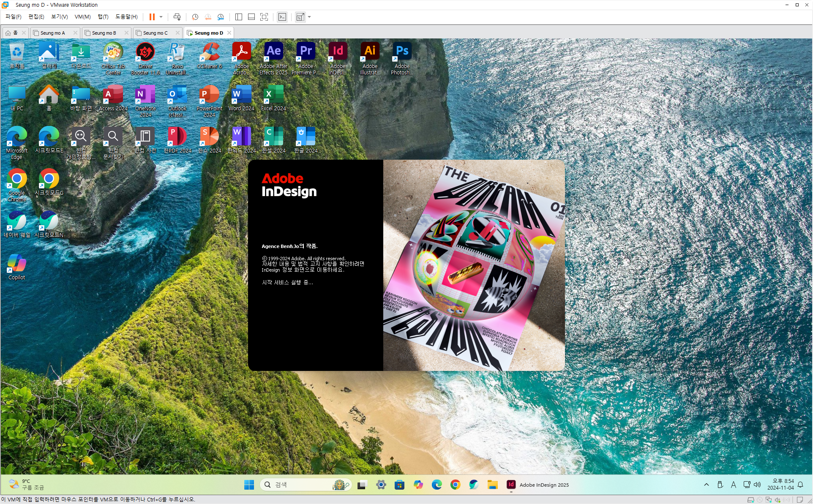This screenshot has height=504, width=813.
Task: Switch to the Seung mo B tab
Action: tap(104, 33)
